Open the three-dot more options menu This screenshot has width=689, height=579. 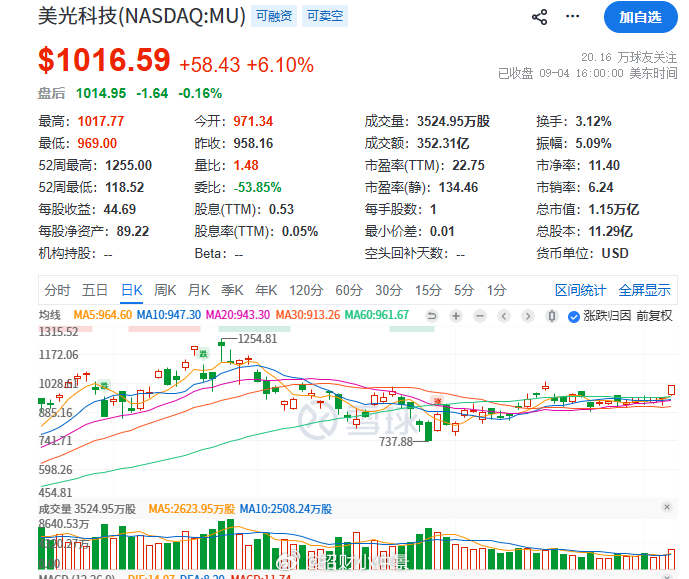click(x=572, y=16)
